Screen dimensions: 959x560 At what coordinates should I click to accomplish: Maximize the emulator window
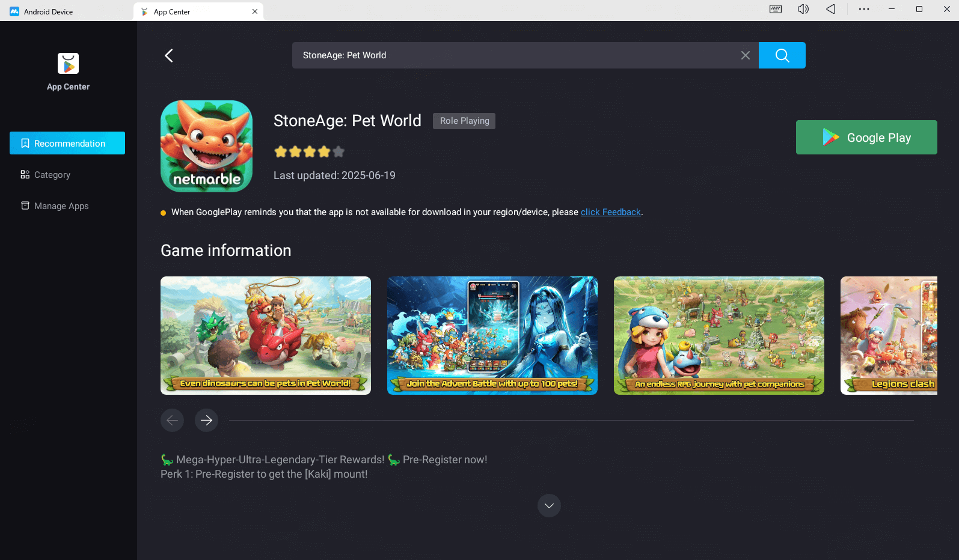(x=919, y=9)
